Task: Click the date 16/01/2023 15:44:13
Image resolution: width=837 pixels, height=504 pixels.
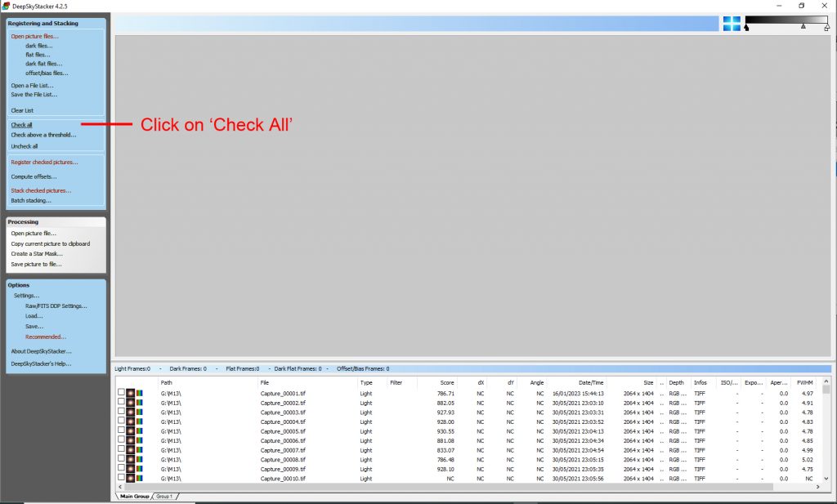Action: [578, 394]
